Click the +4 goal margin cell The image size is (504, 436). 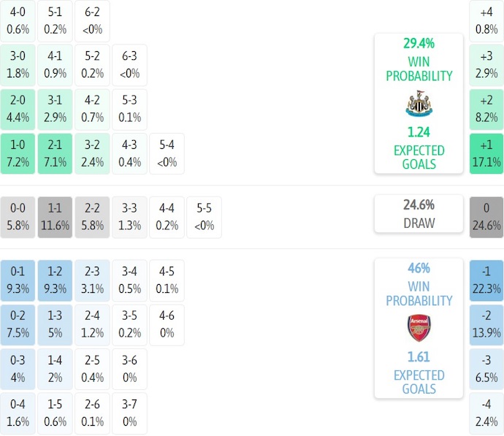tap(486, 21)
